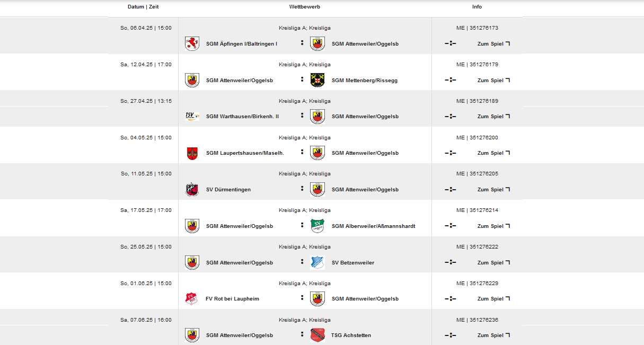Click the score icon for match 351276173

[450, 43]
